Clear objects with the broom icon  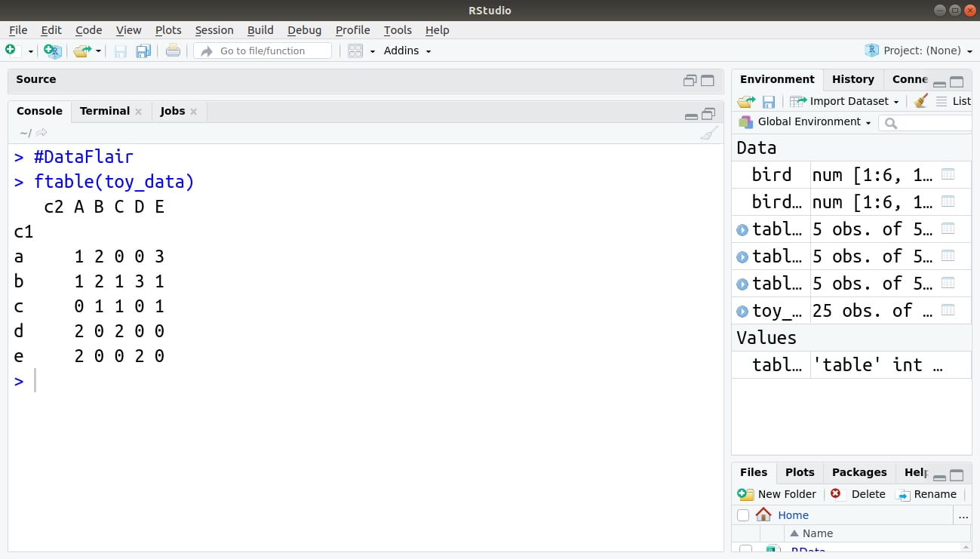click(x=920, y=100)
